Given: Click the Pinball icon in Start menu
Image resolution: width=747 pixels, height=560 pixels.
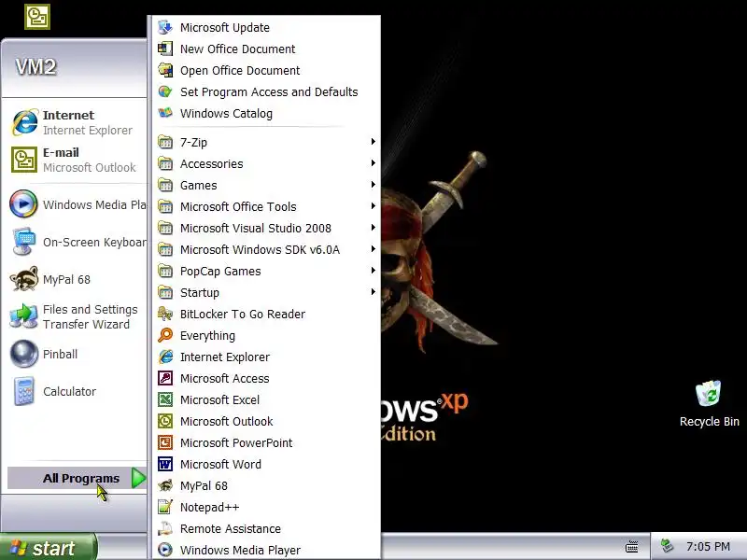Looking at the screenshot, I should pyautogui.click(x=24, y=354).
